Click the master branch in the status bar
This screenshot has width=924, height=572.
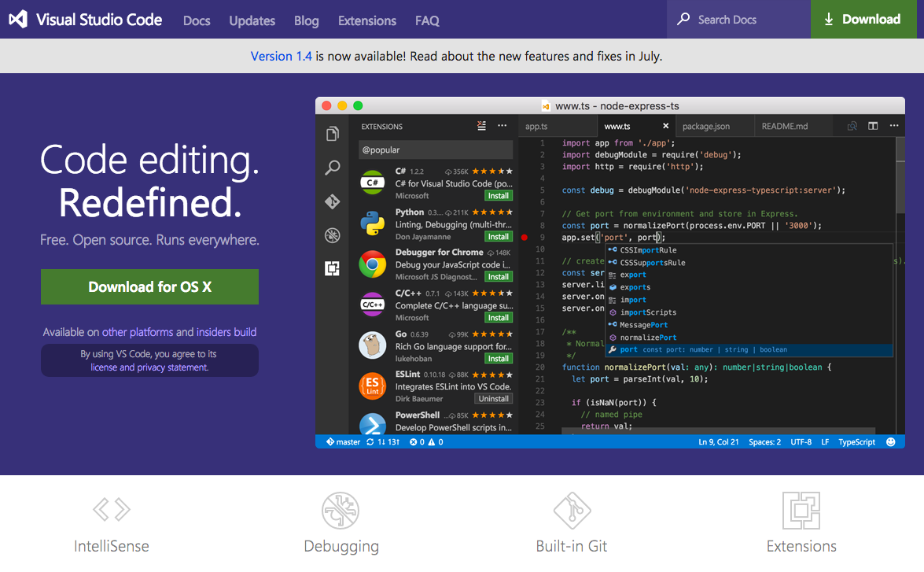pos(343,441)
